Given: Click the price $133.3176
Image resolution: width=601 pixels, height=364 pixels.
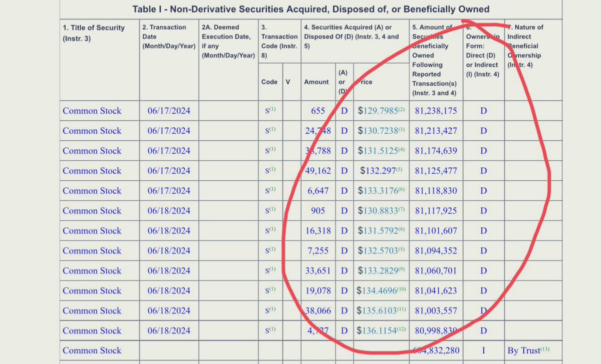Looking at the screenshot, I should [x=378, y=191].
